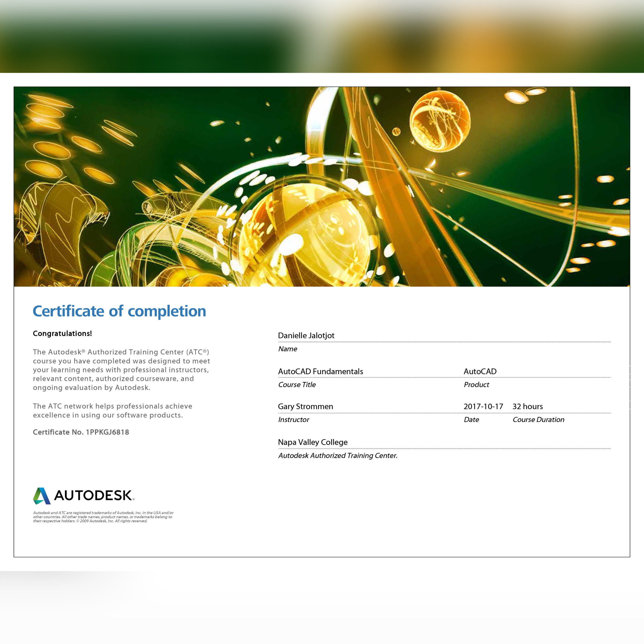Viewport: 644px width, 644px height.
Task: Click the name 'Danielle Jalotjot'
Action: (x=306, y=336)
